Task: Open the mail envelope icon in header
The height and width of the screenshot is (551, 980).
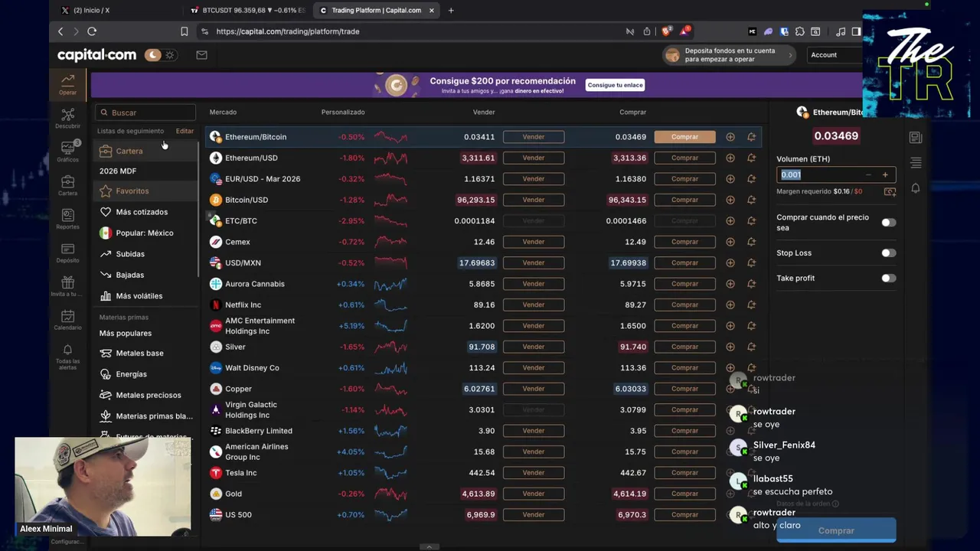Action: 201,55
